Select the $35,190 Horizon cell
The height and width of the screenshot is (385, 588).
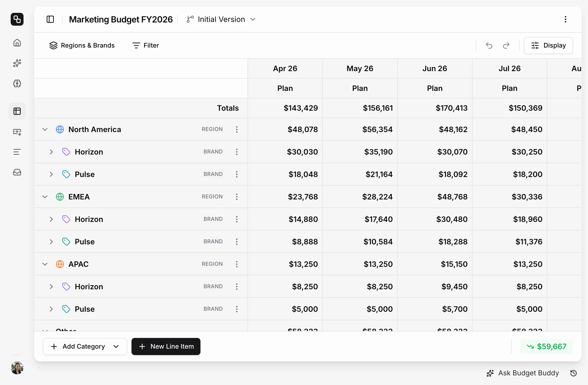tap(360, 152)
